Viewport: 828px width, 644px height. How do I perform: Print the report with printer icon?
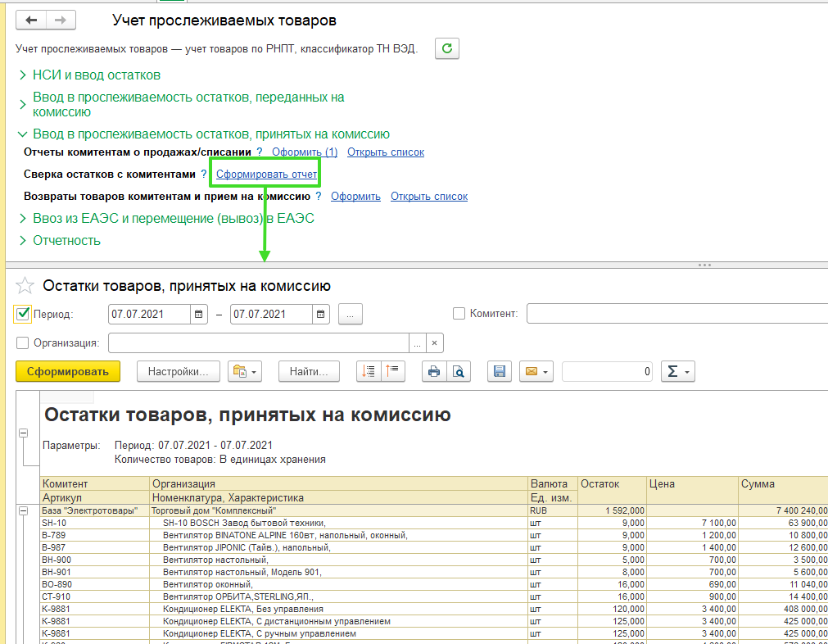(x=434, y=372)
